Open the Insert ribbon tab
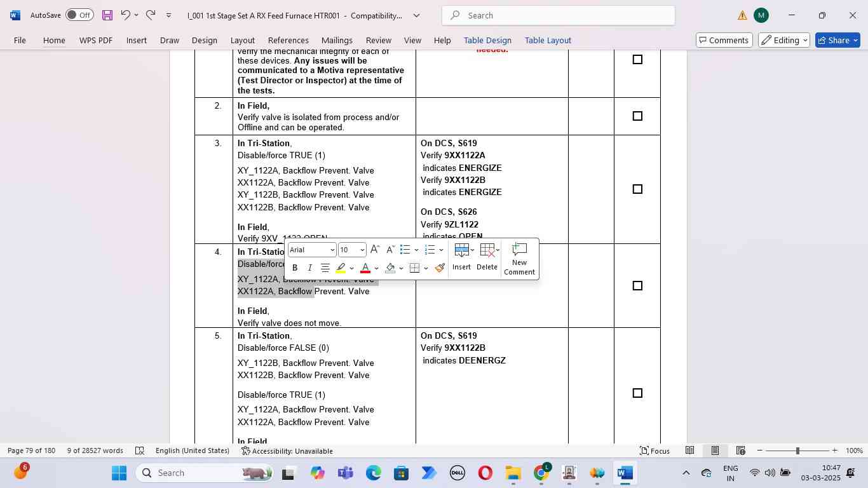 [x=136, y=40]
